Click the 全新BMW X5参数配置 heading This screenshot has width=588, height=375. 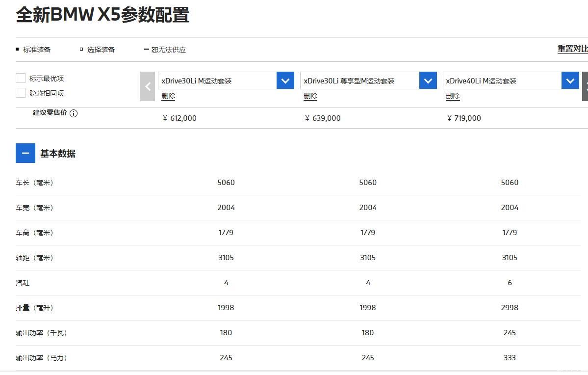click(x=103, y=15)
